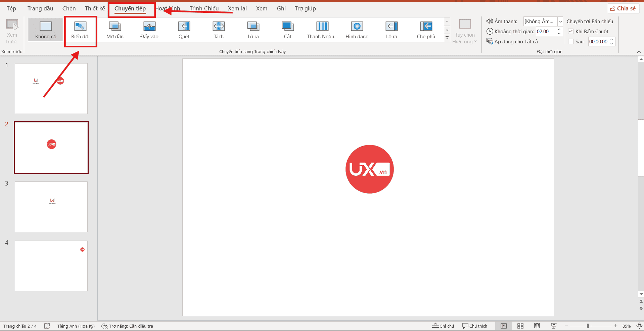Viewport: 644px width, 331px height.
Task: Expand the transitions gallery with bottom arrow
Action: [x=447, y=38]
